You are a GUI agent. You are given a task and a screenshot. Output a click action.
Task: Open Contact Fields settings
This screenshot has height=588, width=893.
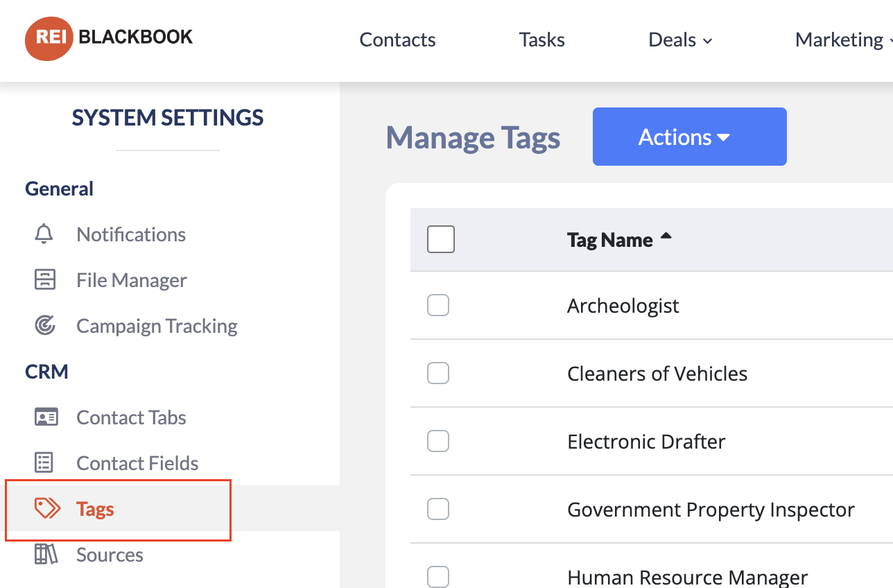[x=137, y=463]
